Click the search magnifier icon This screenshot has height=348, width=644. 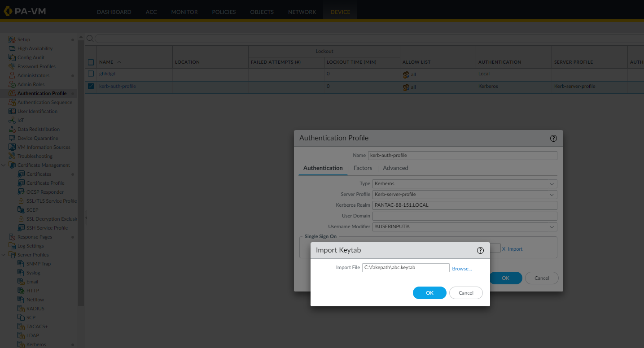coord(90,39)
